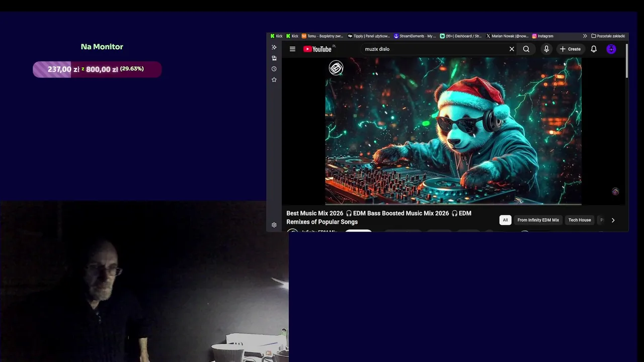Screen dimensions: 644x362
Task: Click the '(29.63%)' goal percentage text
Action: (132, 69)
